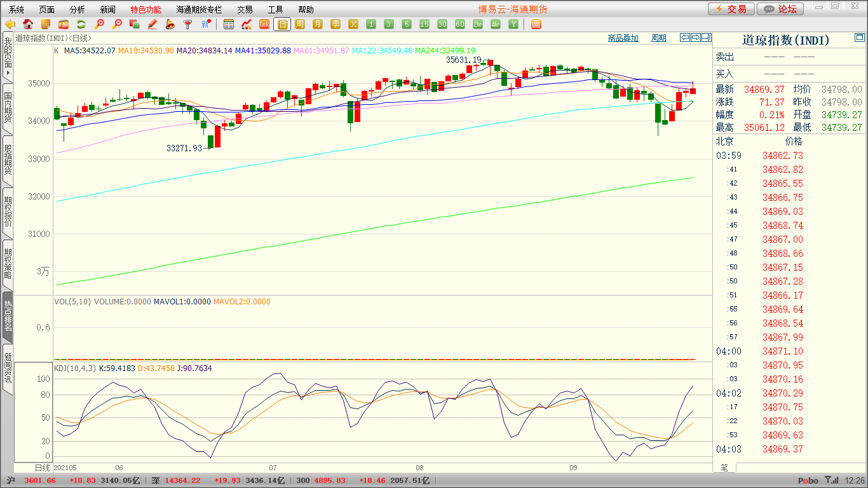This screenshot has height=488, width=868.
Task: Select the 笔 tab under tick list
Action: (x=724, y=468)
